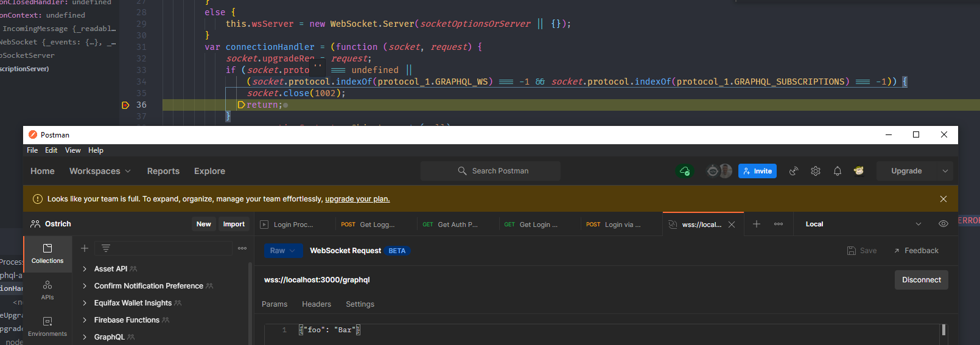Viewport: 980px width, 345px height.
Task: Open a new request tab with plus
Action: tap(757, 224)
